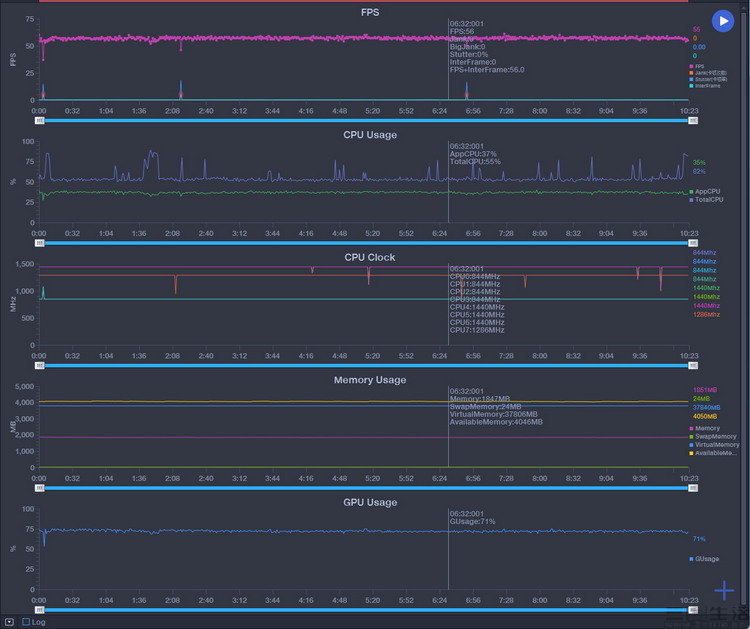Click left range handle under Memory Usage chart

40,488
